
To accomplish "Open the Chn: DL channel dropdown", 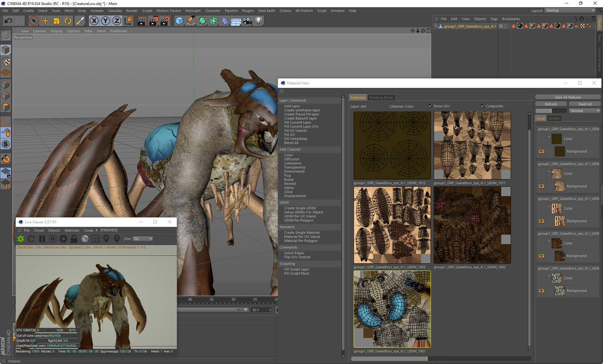I will pyautogui.click(x=143, y=239).
